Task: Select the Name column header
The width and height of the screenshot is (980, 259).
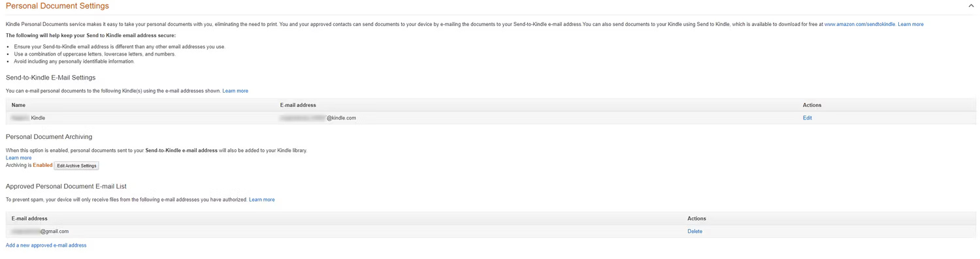Action: (x=18, y=105)
